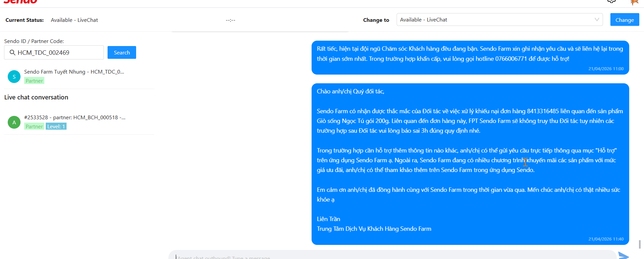This screenshot has width=644, height=259.
Task: Send message with the paper plane icon
Action: coord(623,256)
